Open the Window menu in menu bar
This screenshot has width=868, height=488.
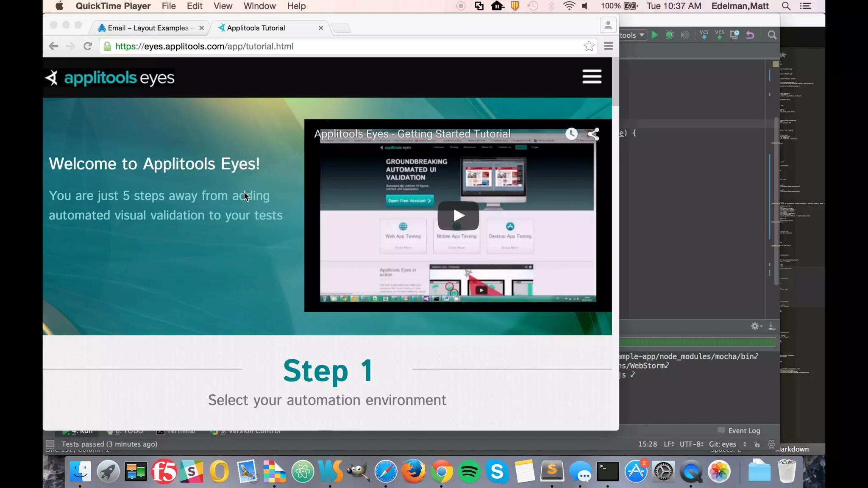[x=259, y=6]
